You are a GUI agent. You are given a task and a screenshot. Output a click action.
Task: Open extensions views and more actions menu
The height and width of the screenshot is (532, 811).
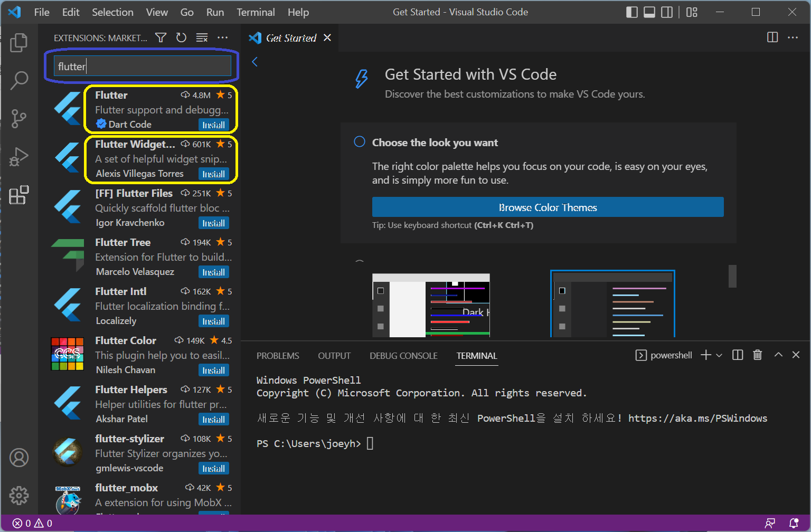point(223,37)
